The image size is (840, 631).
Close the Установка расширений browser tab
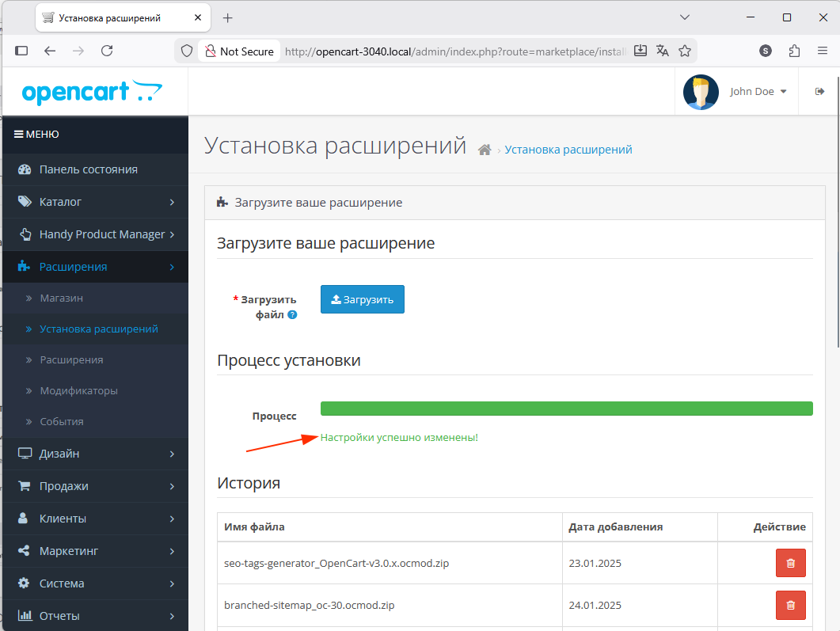[x=198, y=17]
